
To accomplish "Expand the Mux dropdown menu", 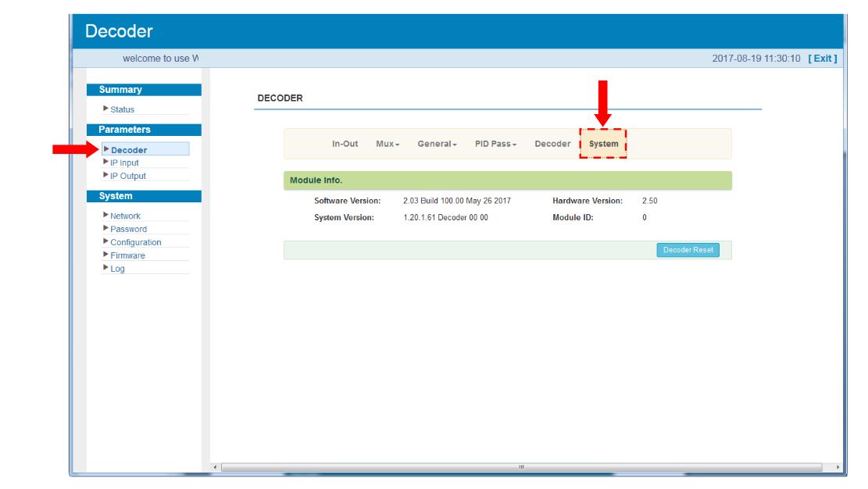I will (x=388, y=144).
